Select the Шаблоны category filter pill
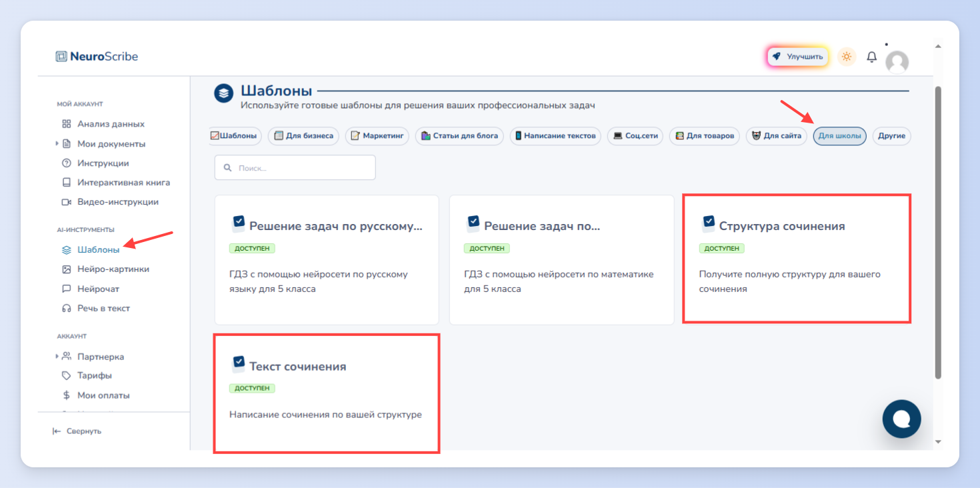The image size is (980, 488). (x=235, y=136)
